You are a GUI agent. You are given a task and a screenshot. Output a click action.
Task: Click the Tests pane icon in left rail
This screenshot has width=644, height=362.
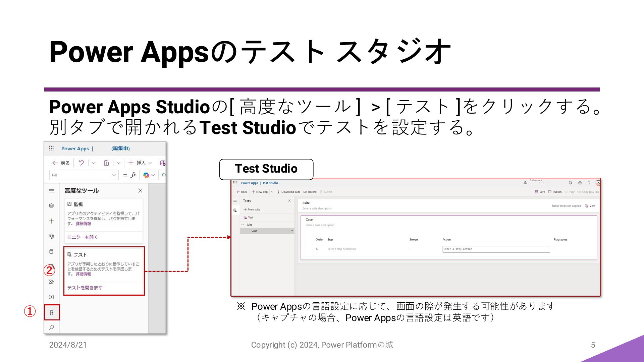[x=235, y=210]
